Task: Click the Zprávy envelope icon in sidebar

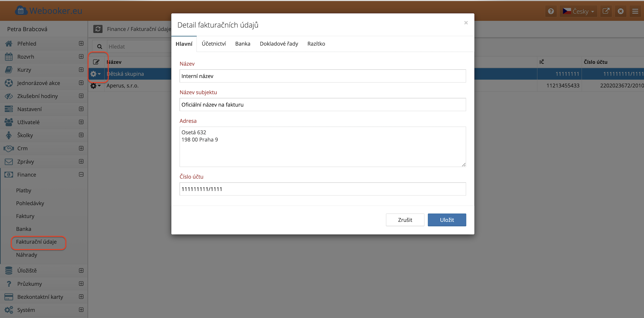Action: 9,162
